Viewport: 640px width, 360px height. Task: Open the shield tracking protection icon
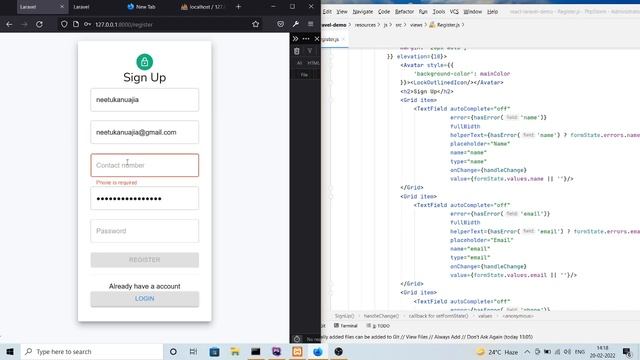64,24
